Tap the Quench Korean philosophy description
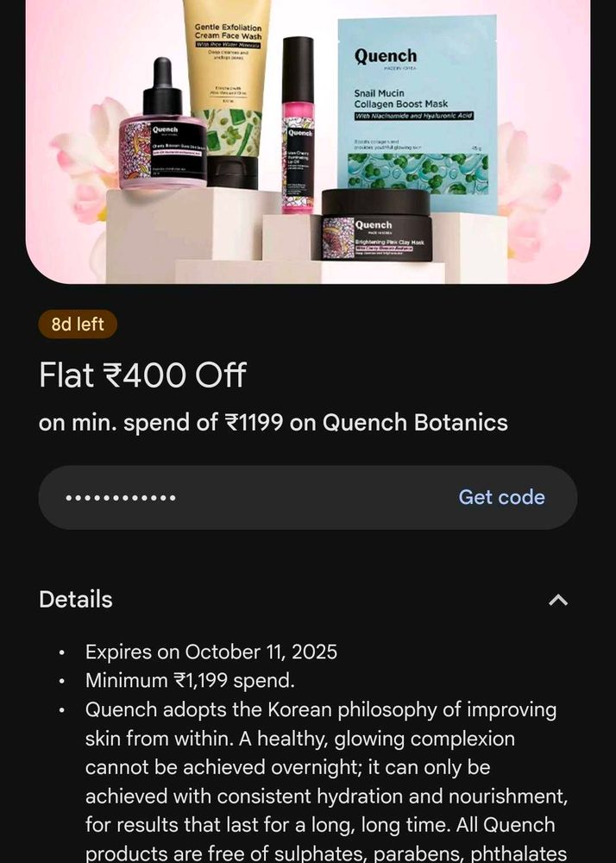This screenshot has width=616, height=863. (x=326, y=782)
